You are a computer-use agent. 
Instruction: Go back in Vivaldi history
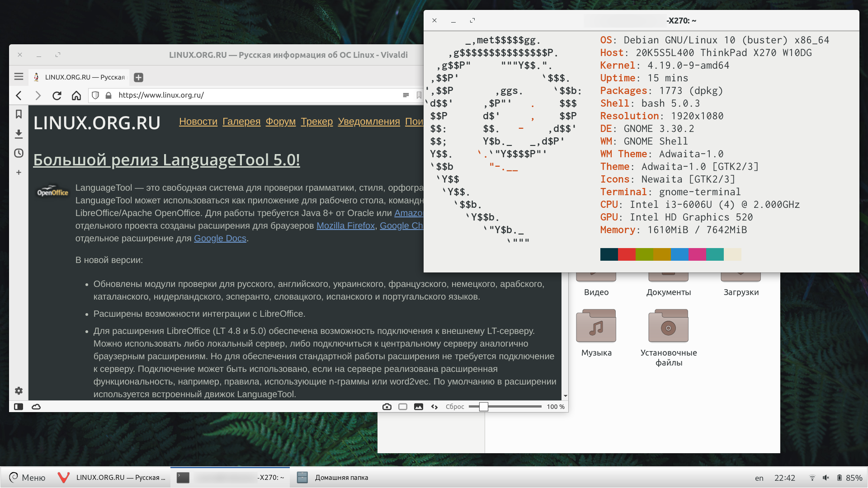[19, 95]
